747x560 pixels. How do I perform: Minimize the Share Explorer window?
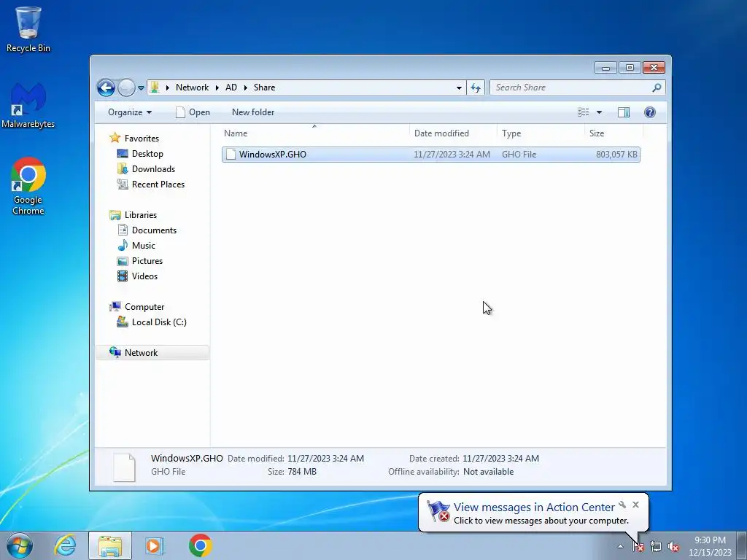click(605, 68)
